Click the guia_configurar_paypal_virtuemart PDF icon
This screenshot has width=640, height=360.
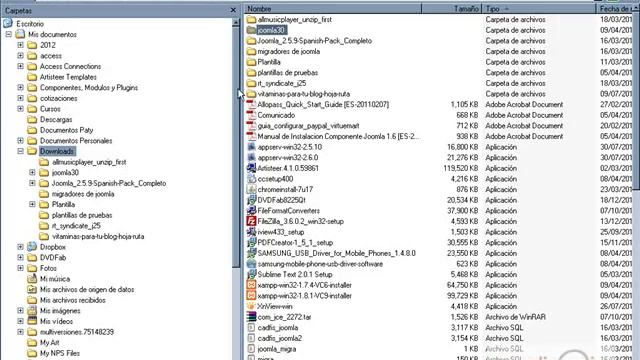tap(251, 126)
